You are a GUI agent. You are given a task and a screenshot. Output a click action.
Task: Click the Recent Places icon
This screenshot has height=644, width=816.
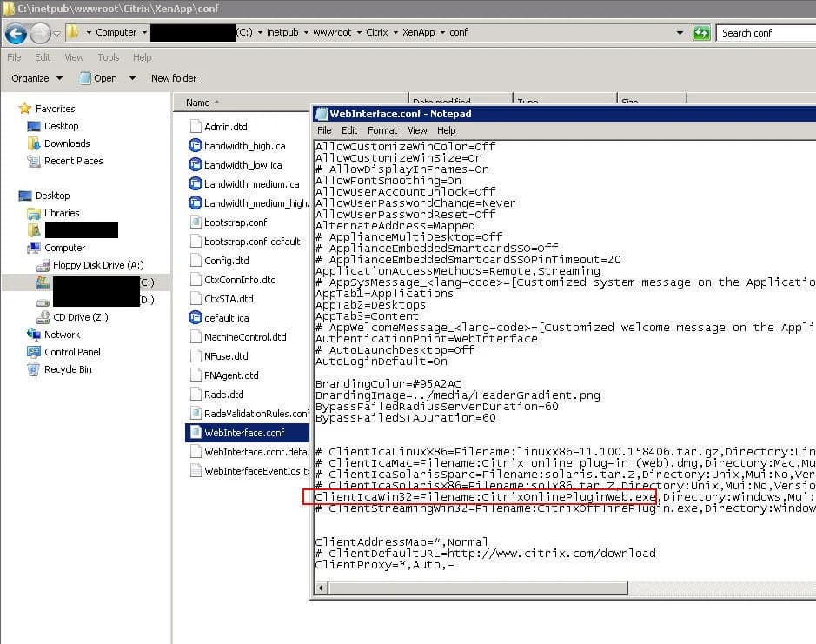(x=33, y=161)
